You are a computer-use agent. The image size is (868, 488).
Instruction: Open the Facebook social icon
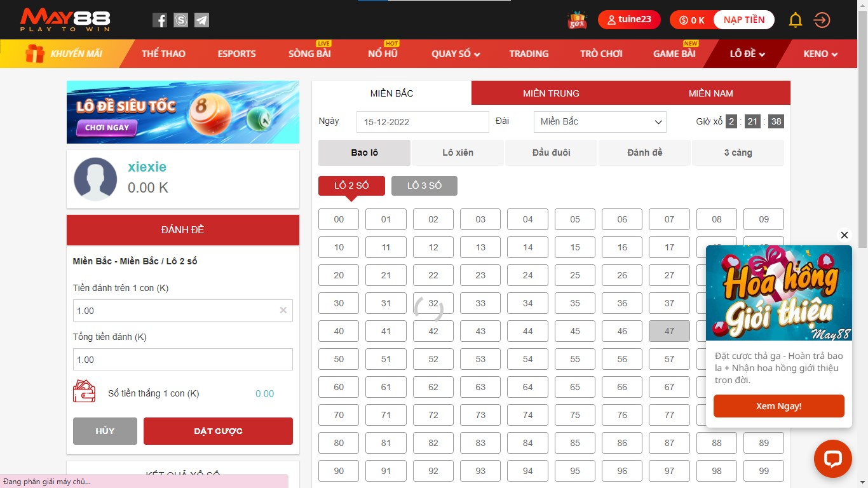click(x=160, y=20)
